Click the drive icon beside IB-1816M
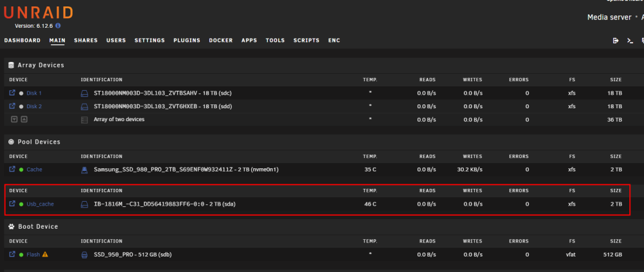This screenshot has width=644, height=272. coord(84,204)
